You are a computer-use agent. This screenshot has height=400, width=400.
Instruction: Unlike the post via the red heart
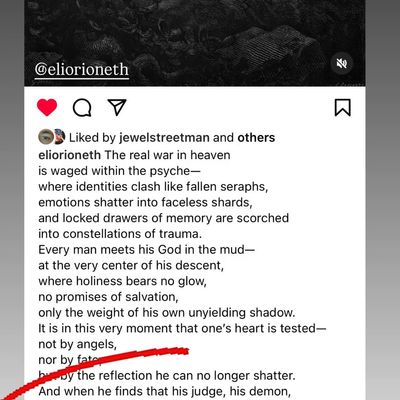[x=47, y=108]
